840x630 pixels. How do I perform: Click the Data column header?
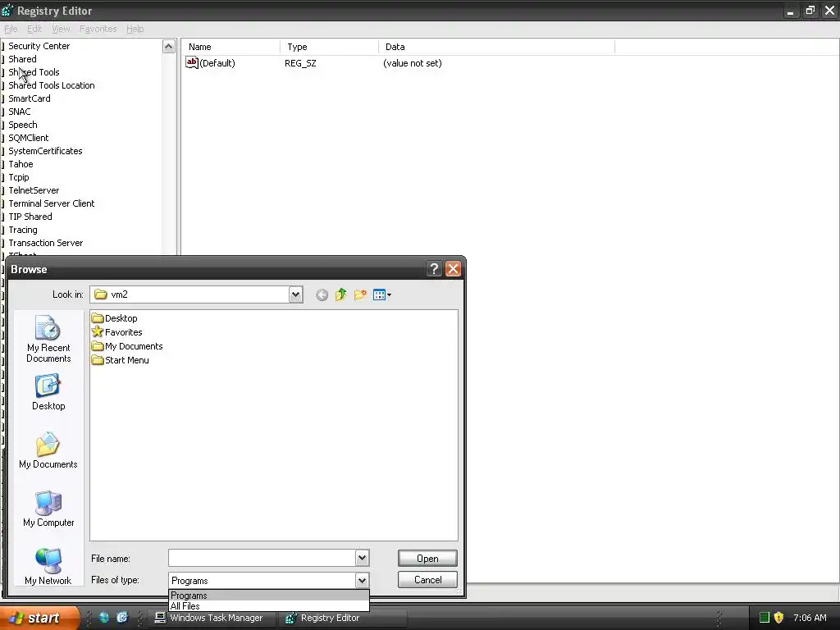pyautogui.click(x=496, y=47)
